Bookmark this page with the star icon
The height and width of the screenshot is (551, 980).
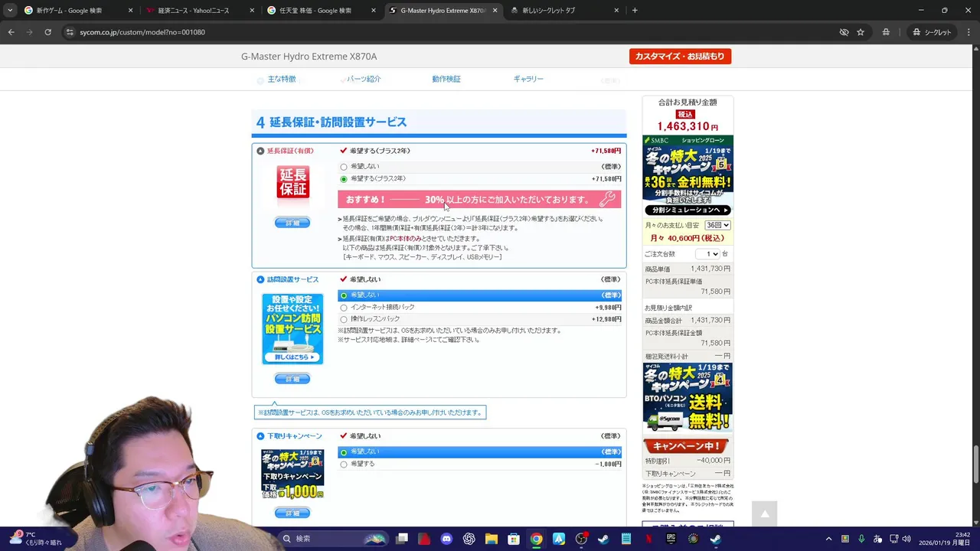861,32
